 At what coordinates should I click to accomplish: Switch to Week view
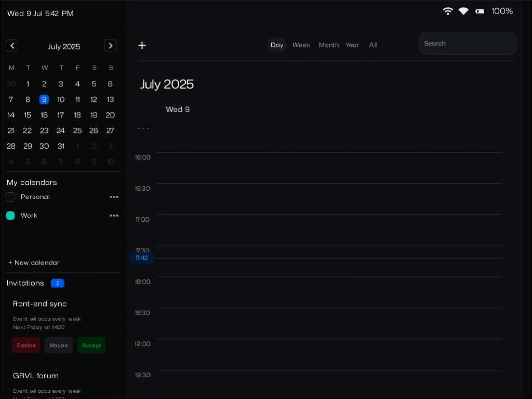click(x=301, y=45)
